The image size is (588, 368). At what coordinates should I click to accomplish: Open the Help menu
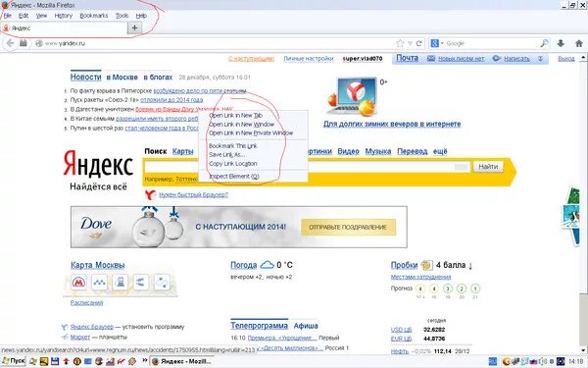coord(141,16)
